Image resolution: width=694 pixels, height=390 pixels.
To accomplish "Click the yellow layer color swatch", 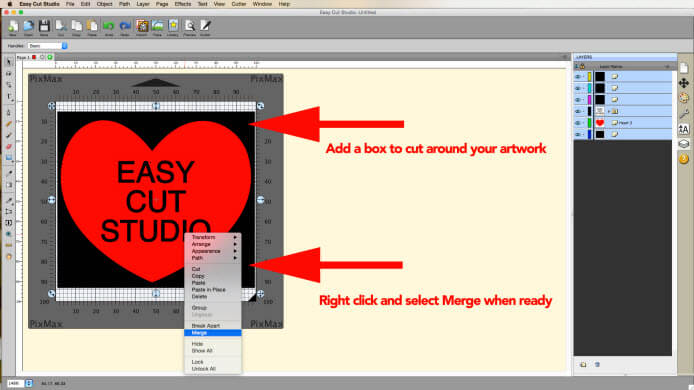I will [x=589, y=77].
